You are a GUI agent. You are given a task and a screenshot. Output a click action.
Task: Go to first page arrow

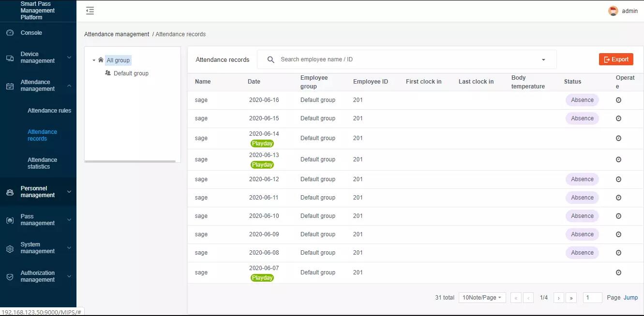516,298
